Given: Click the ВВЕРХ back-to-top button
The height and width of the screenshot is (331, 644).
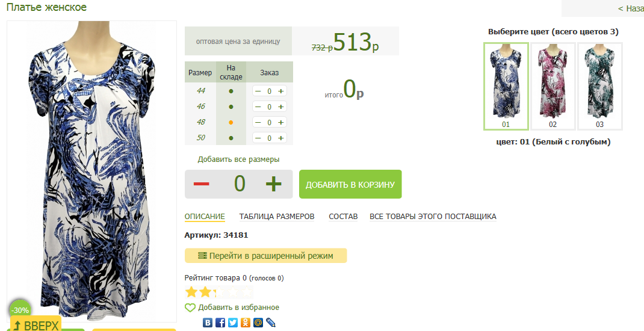Looking at the screenshot, I should coord(36,325).
